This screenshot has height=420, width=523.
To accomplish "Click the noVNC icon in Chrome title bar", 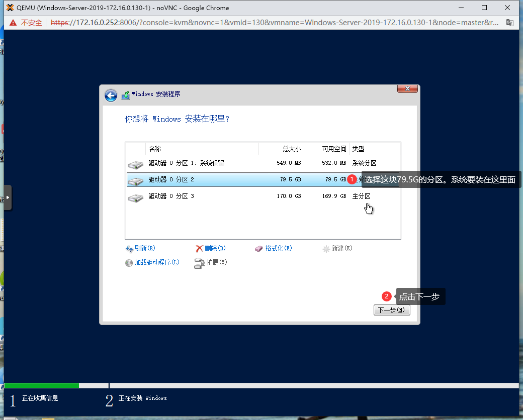I will coord(10,8).
